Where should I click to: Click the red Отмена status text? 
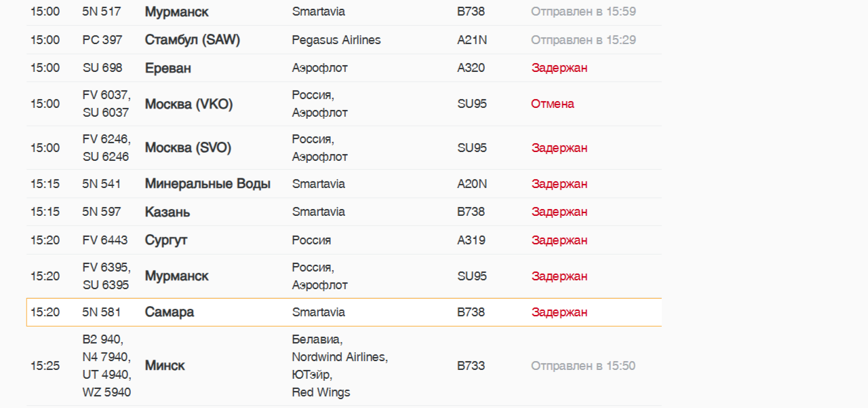(x=552, y=104)
